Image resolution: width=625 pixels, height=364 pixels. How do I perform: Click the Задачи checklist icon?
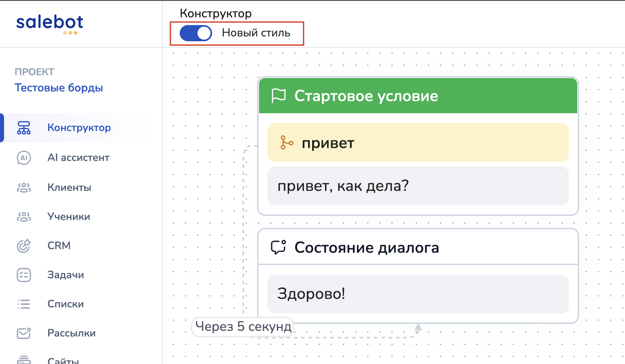23,275
